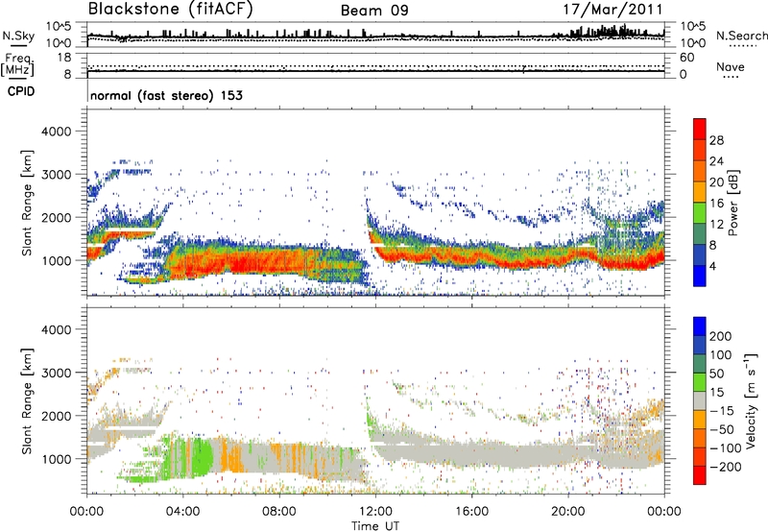This screenshot has height=532, width=768.
Task: Click the Velocity [m s-1] colorbar title
Action: (x=751, y=400)
